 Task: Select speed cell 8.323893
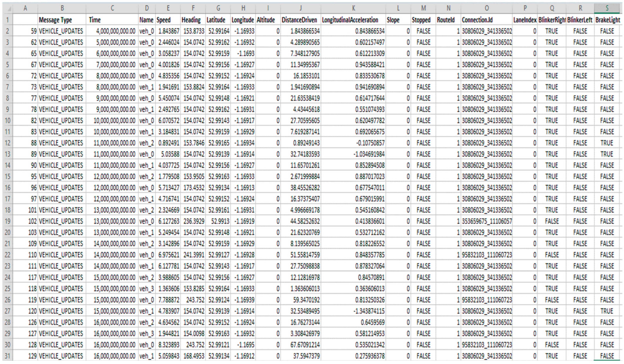pos(169,345)
